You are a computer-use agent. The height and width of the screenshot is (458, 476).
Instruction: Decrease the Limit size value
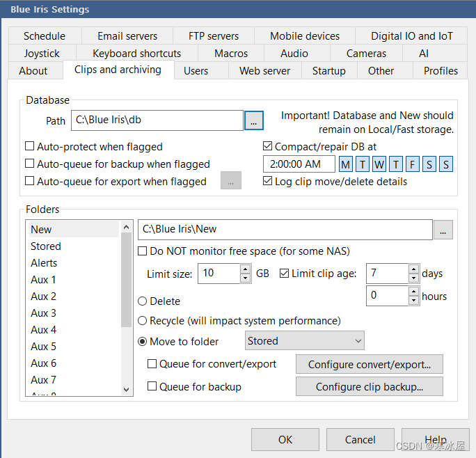[245, 278]
